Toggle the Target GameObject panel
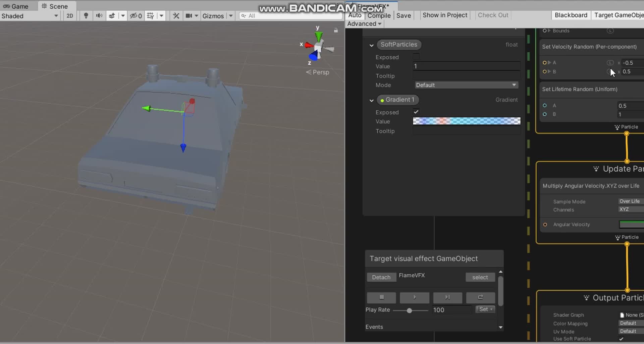This screenshot has height=344, width=644. click(618, 15)
